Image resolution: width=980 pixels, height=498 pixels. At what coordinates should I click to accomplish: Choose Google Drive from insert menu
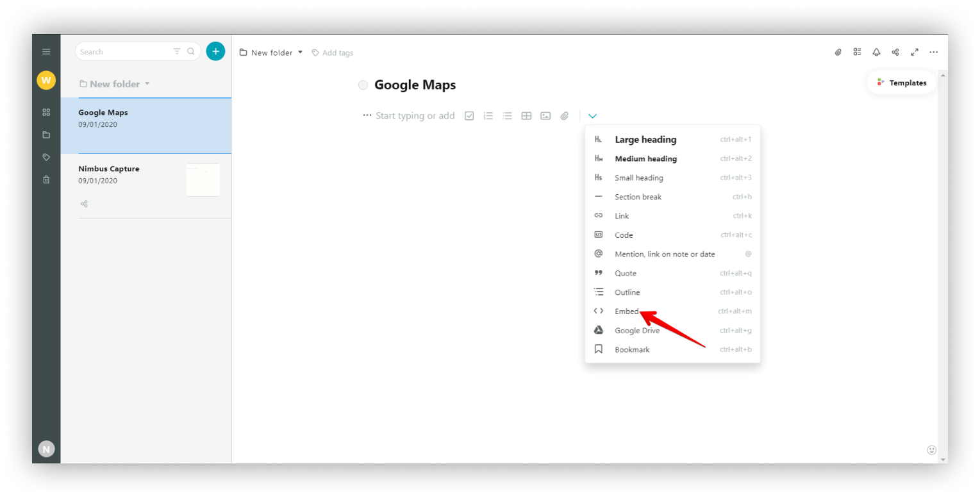(x=672, y=331)
